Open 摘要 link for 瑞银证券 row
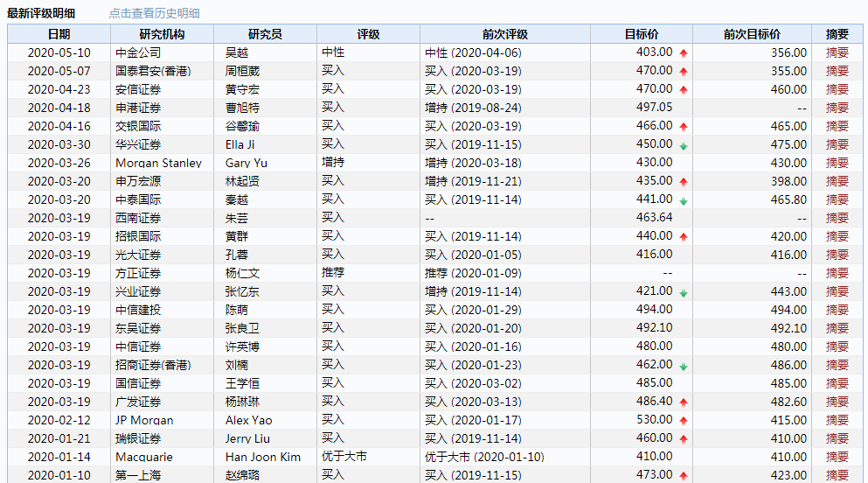Screen dimensions: 868x483 click(x=837, y=438)
